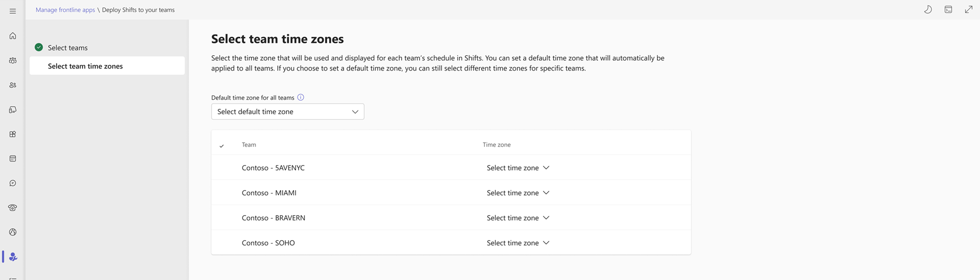Open Teams devices icon in sidebar
Image resolution: width=980 pixels, height=280 pixels.
[x=13, y=109]
